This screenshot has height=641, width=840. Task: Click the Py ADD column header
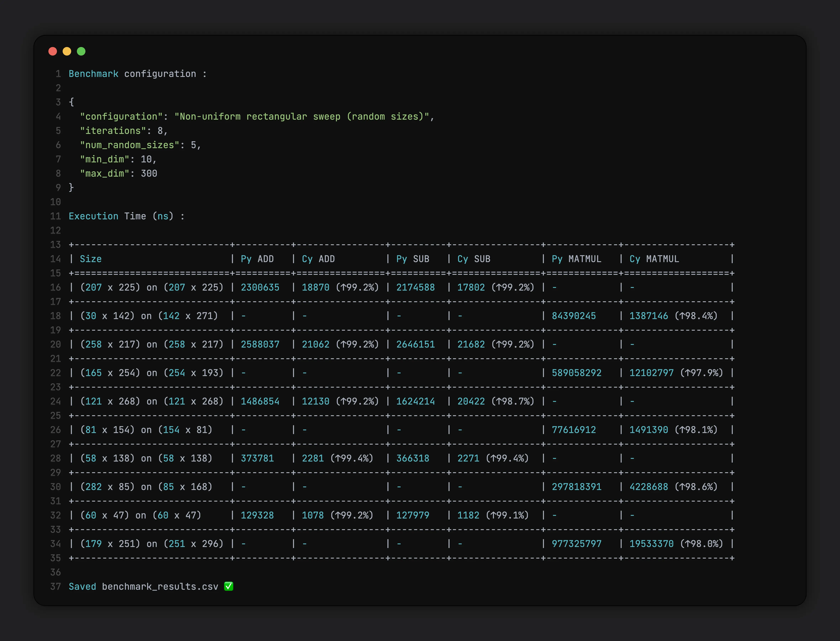[x=257, y=259]
